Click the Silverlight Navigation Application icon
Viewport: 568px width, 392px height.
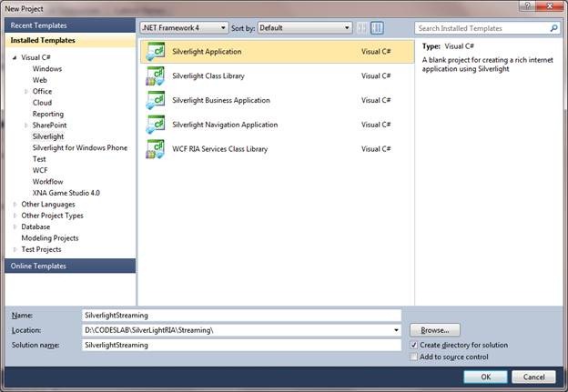point(155,125)
